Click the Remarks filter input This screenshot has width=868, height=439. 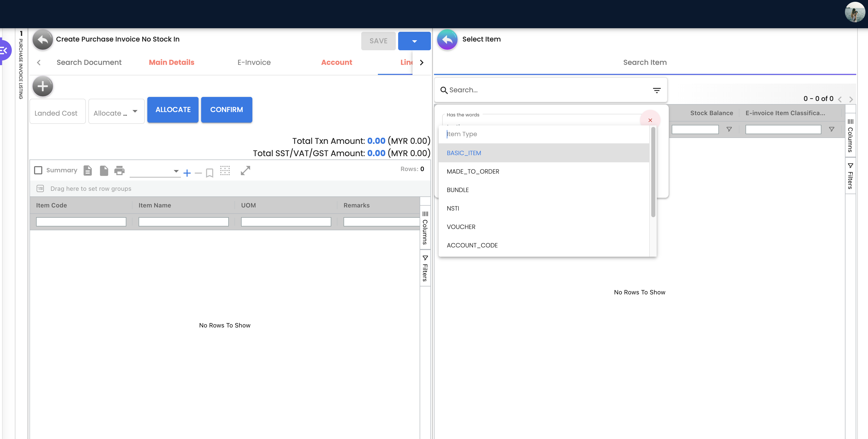(381, 222)
